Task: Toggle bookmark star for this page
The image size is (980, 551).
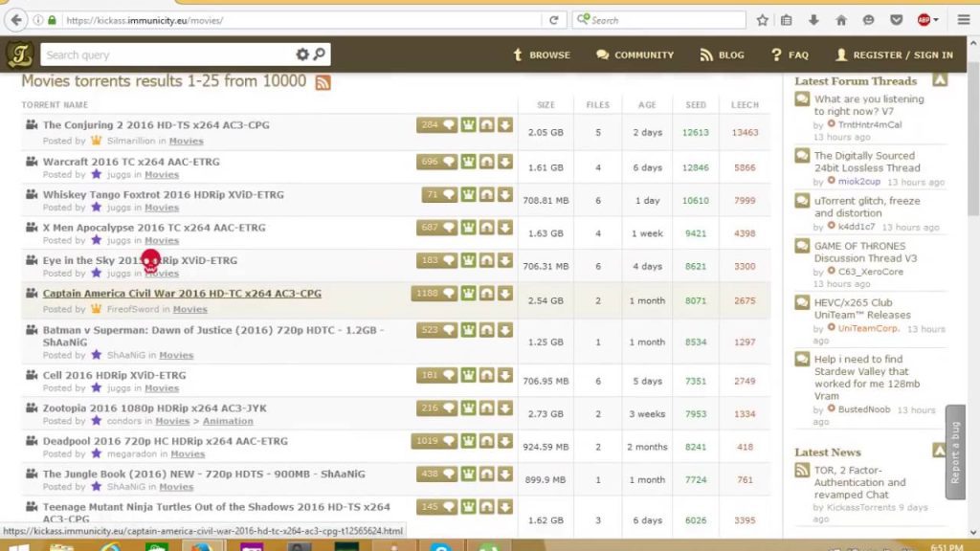Action: point(762,18)
